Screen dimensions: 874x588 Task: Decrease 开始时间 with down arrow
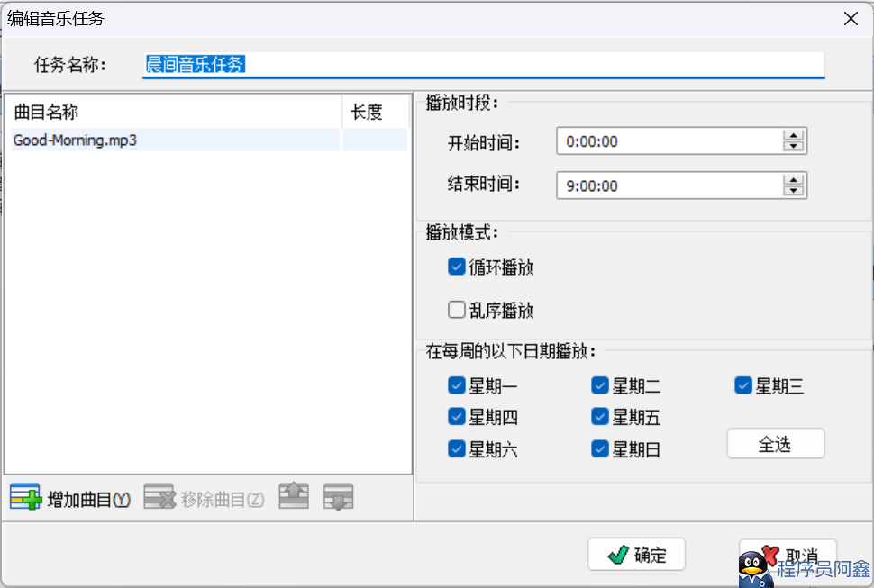[793, 147]
